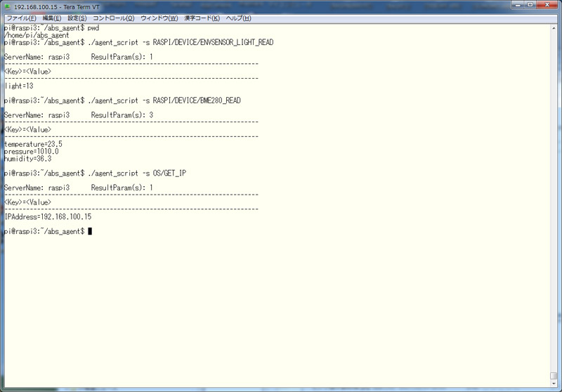Image resolution: width=562 pixels, height=392 pixels.
Task: Click the text IPAddress=192.168.100.15
Action: (48, 217)
